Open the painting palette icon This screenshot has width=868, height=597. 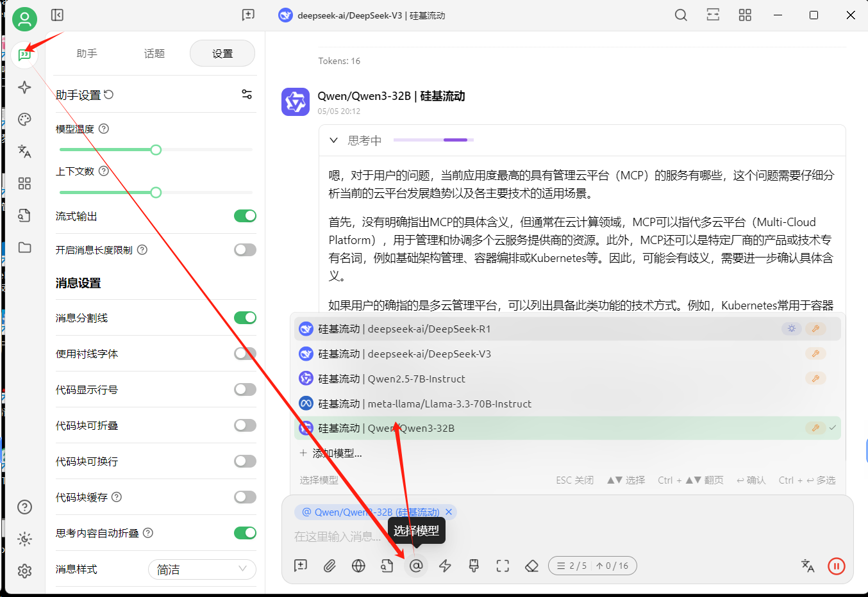24,119
